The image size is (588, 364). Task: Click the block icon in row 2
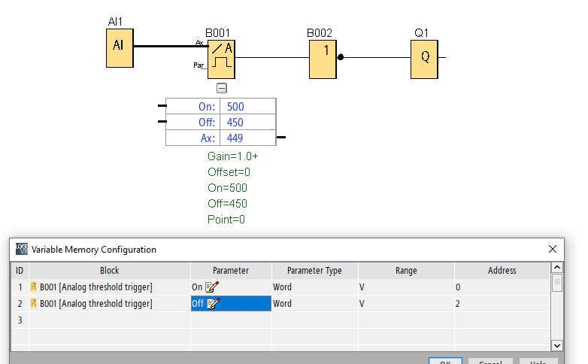pyautogui.click(x=34, y=304)
